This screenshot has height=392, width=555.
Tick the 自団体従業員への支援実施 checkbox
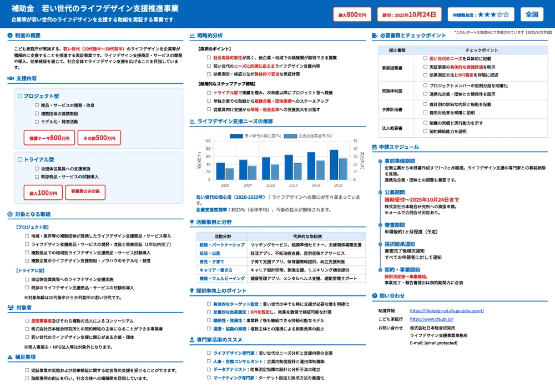point(37,169)
